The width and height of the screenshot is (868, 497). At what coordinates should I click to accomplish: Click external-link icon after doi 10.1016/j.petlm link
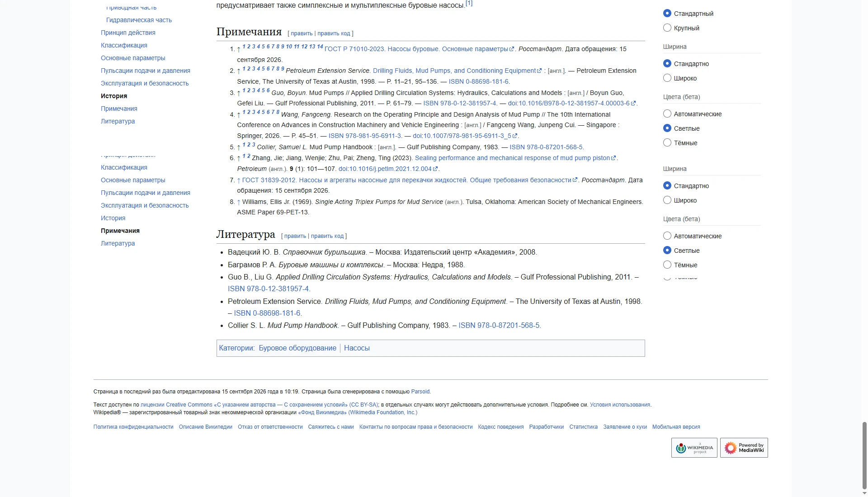coord(435,169)
